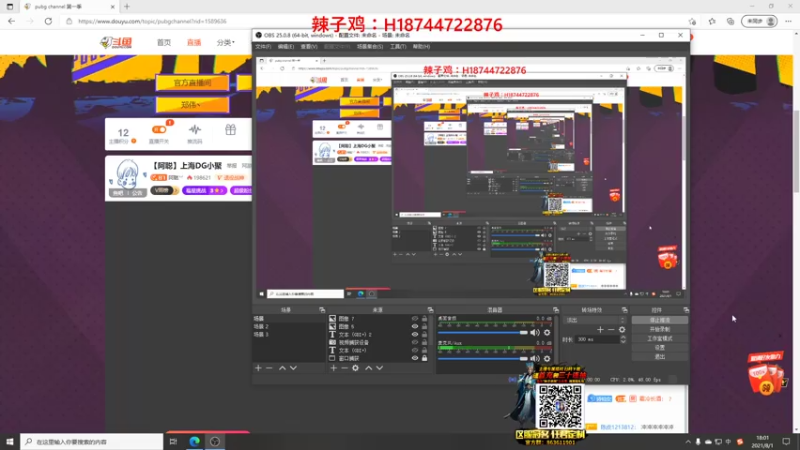Viewport: 800px width, 450px height.
Task: Pop out the Sources dock icon
Action: [430, 310]
